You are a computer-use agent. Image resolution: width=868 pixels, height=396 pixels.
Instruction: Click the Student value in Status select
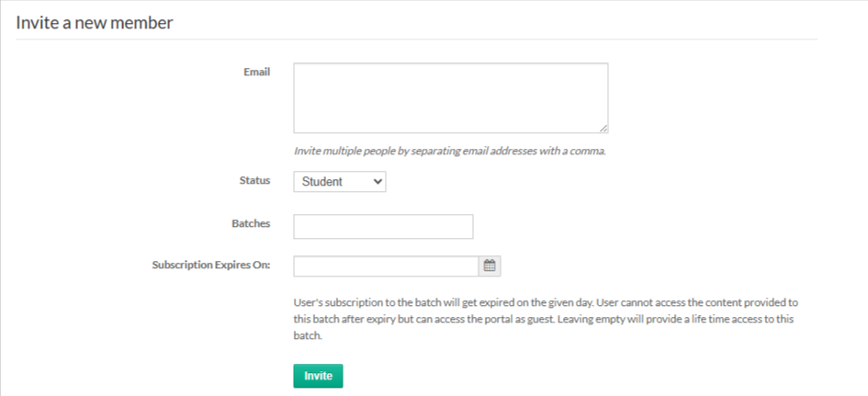coord(322,182)
